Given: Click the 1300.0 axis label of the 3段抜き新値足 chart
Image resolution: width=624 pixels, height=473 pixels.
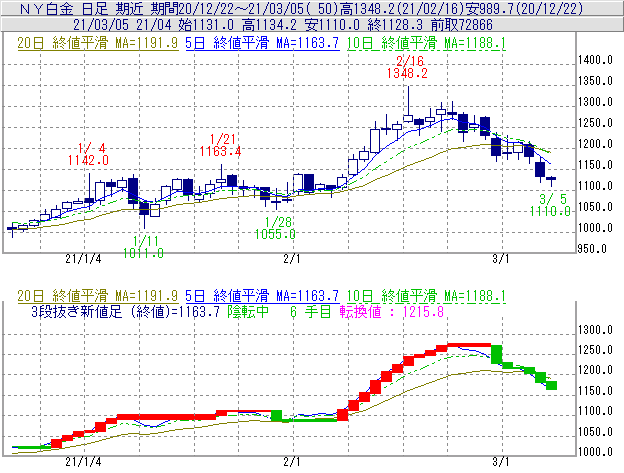Looking at the screenshot, I should (595, 330).
